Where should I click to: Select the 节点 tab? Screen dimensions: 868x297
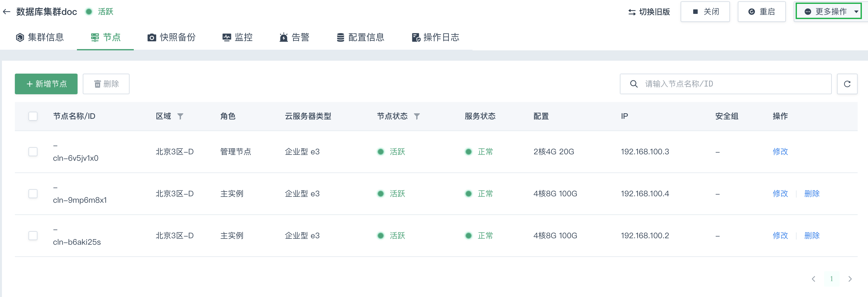click(105, 37)
